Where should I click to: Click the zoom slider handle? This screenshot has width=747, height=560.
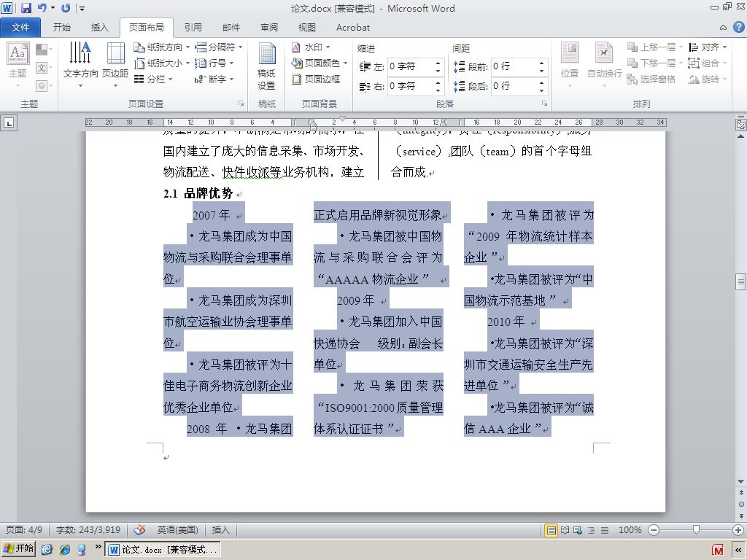[x=696, y=529]
